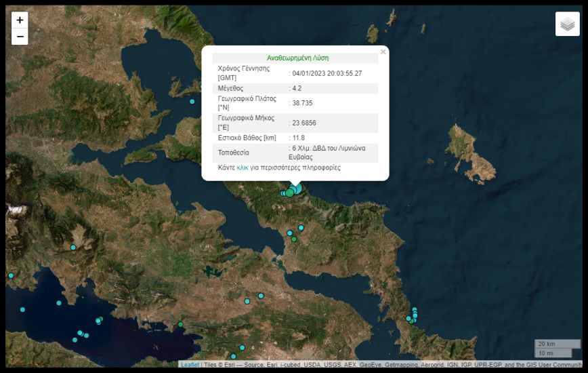
Task: Open the Leaflet attribution link
Action: click(x=190, y=365)
